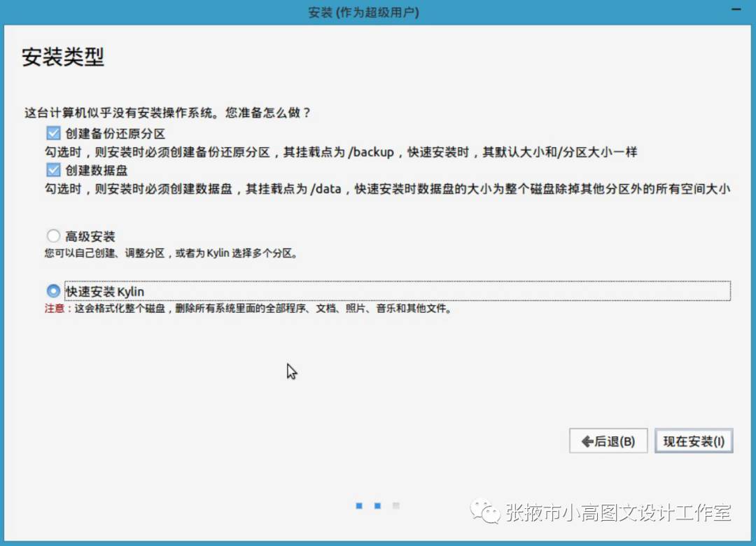Click the 张掖市小高图文设计工作室 watermark text

point(617,513)
